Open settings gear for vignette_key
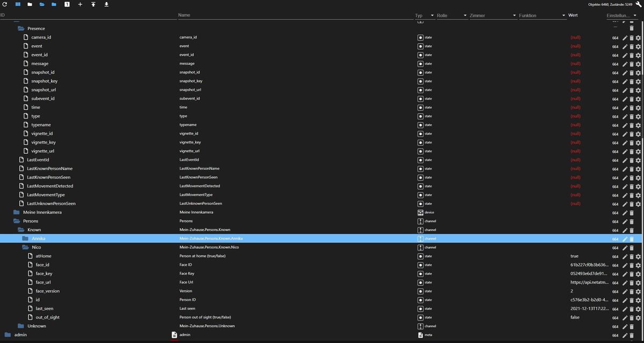The image size is (644, 343). (x=638, y=143)
